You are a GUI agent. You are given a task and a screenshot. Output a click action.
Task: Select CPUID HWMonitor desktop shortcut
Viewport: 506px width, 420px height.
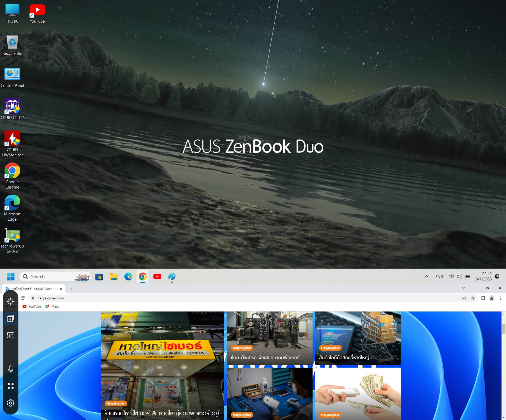[12, 144]
